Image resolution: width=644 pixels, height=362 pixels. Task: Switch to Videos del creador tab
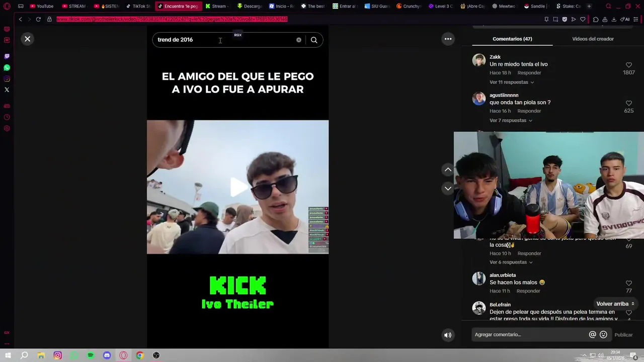click(x=593, y=39)
